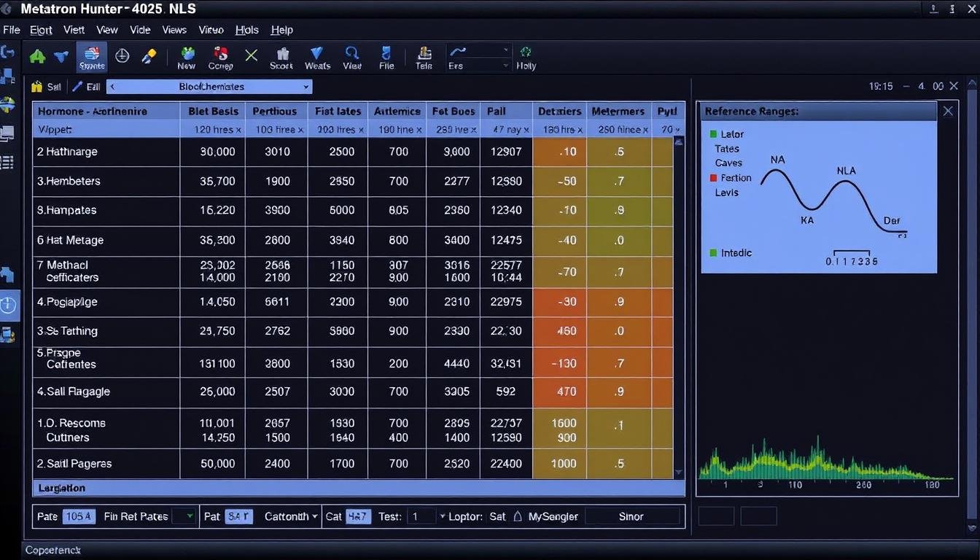The image size is (980, 560).
Task: Toggle sorting on the Blet Besls column header
Action: click(x=212, y=111)
